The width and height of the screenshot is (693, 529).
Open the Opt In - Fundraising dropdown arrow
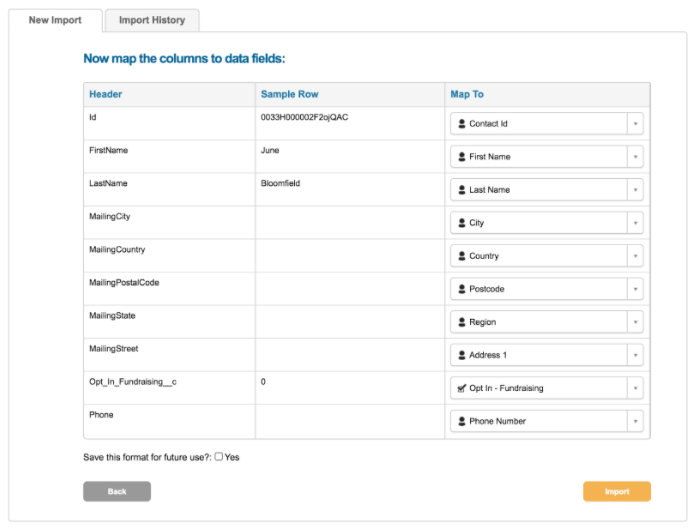click(635, 388)
